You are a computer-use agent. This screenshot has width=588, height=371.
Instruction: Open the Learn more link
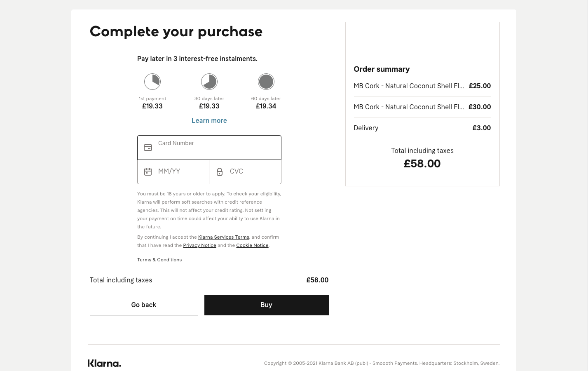(209, 120)
